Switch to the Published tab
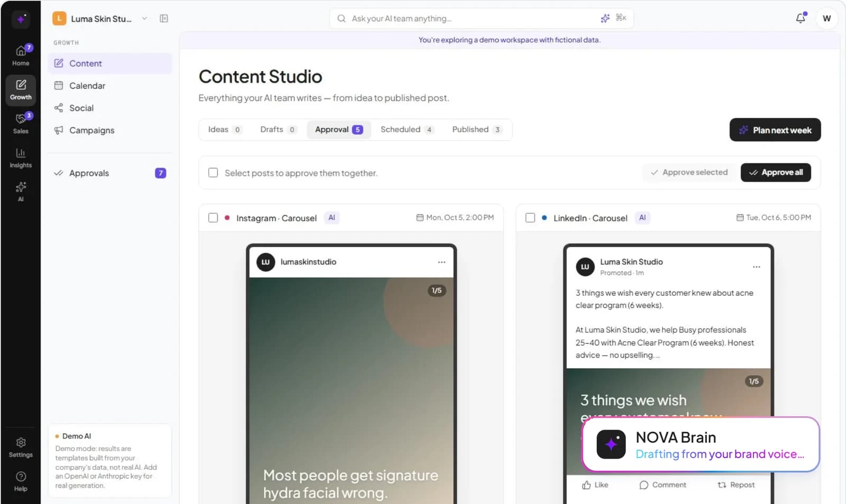The height and width of the screenshot is (504, 846). (476, 129)
